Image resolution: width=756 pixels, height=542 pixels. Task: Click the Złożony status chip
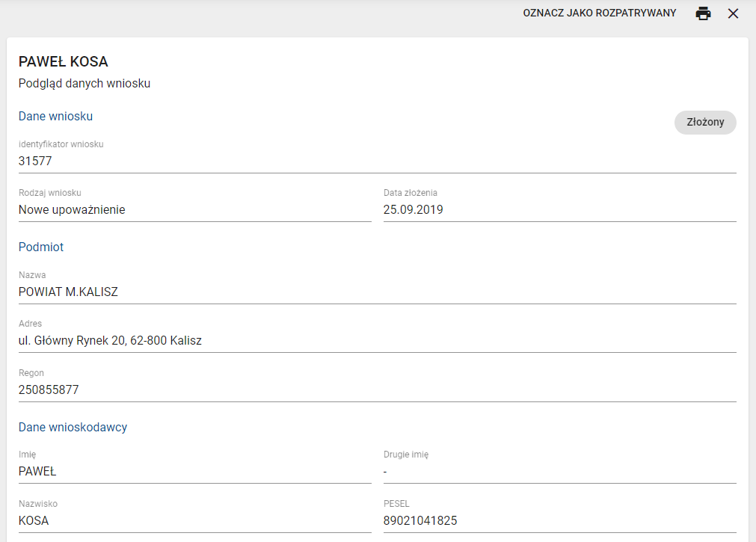pyautogui.click(x=705, y=123)
